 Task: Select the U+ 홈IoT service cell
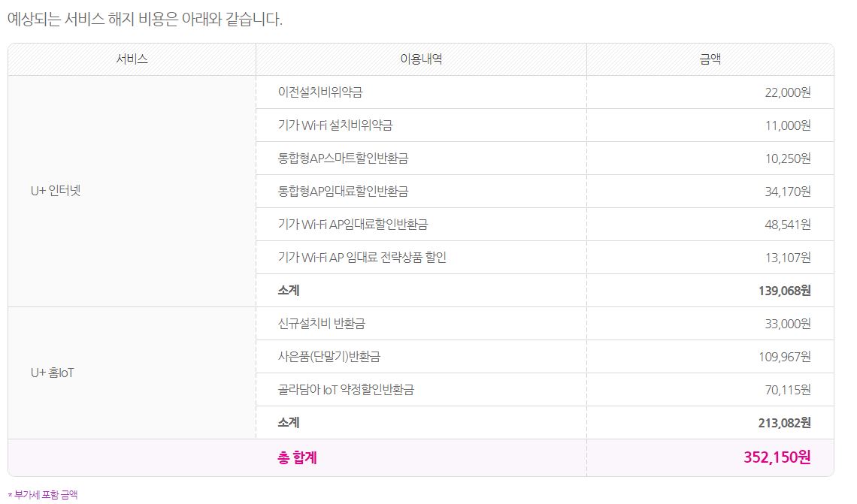click(52, 373)
